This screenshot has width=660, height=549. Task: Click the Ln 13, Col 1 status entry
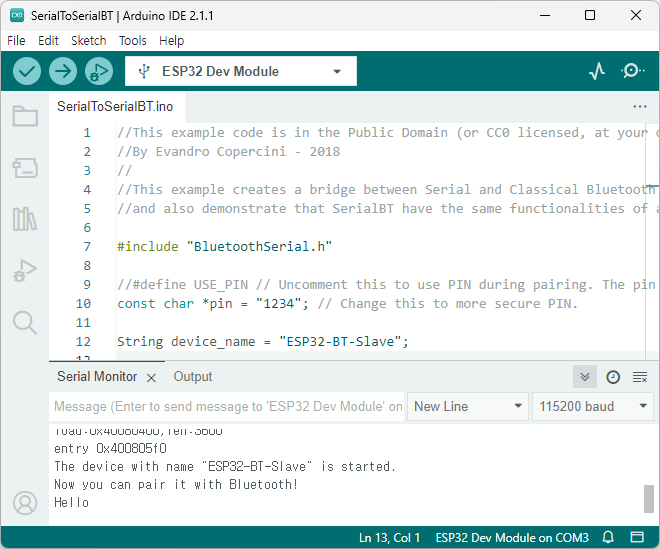389,538
